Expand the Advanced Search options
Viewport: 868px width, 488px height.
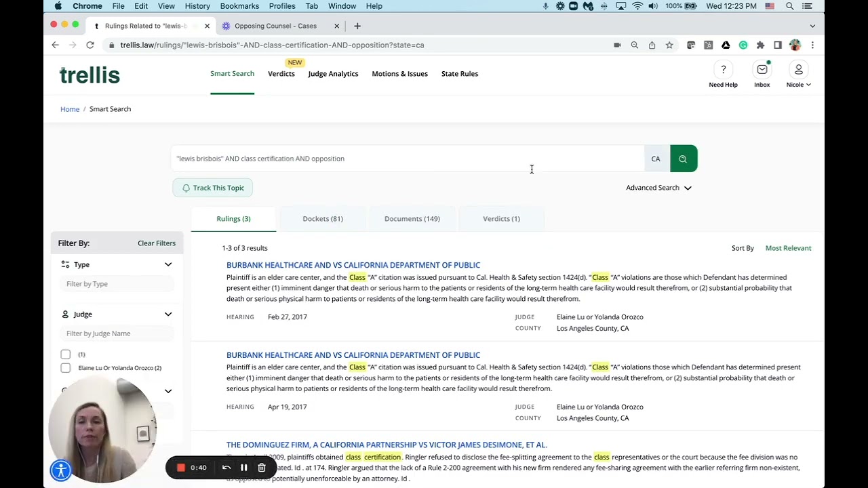pyautogui.click(x=658, y=188)
